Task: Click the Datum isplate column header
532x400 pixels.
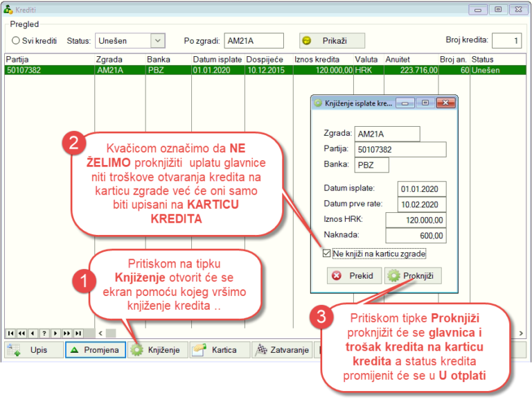Action: [x=218, y=60]
